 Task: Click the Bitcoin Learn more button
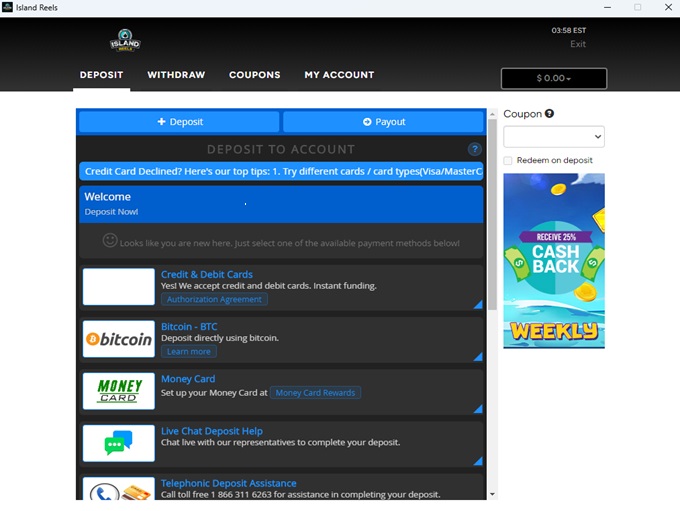[x=189, y=351]
